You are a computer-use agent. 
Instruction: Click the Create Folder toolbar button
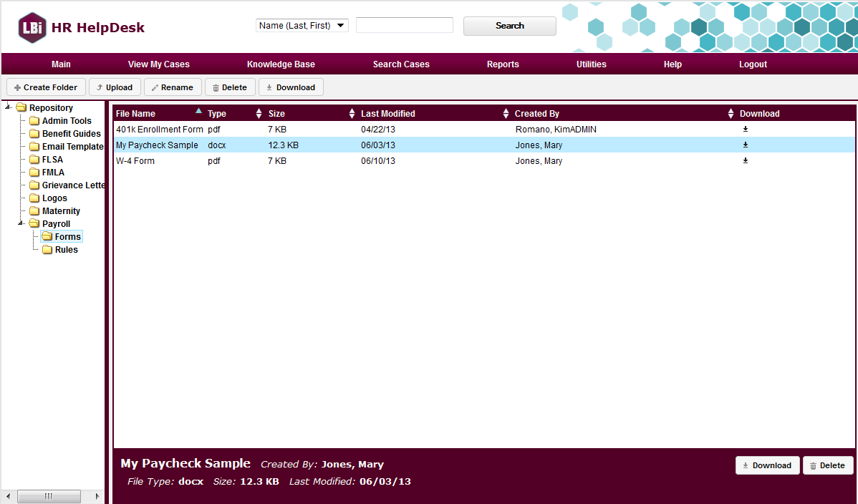(46, 87)
